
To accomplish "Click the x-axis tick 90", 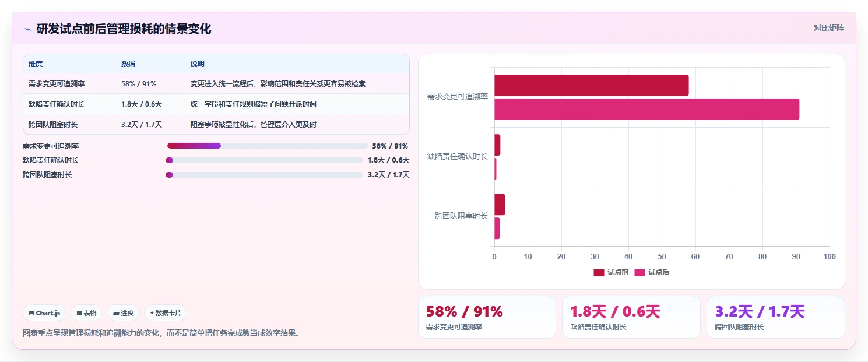I will [796, 256].
